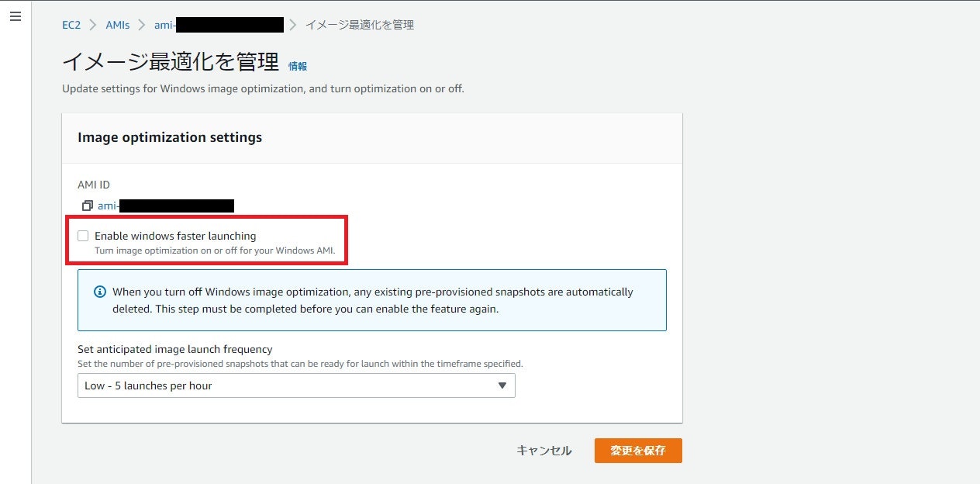Viewport: 980px width, 484px height.
Task: Click the キャンセル button
Action: pos(544,451)
